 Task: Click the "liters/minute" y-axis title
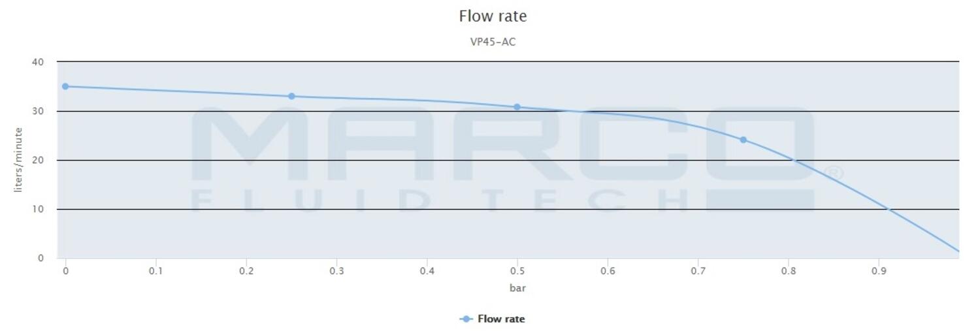(19, 160)
